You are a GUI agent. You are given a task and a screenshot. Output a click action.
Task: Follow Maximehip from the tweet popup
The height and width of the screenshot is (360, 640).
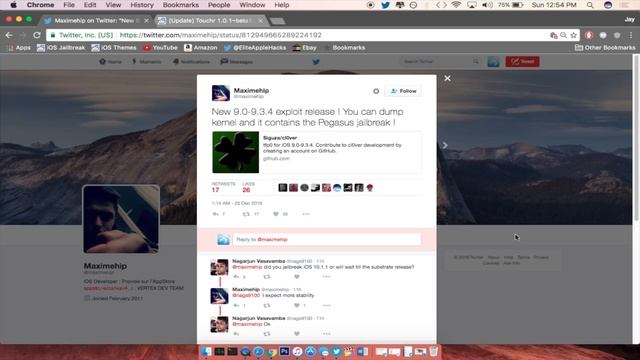pos(403,91)
